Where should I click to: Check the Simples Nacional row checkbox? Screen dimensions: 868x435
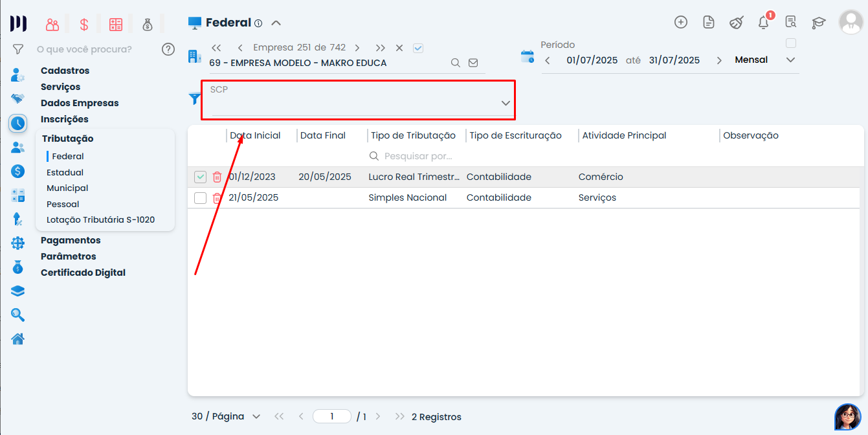(201, 197)
